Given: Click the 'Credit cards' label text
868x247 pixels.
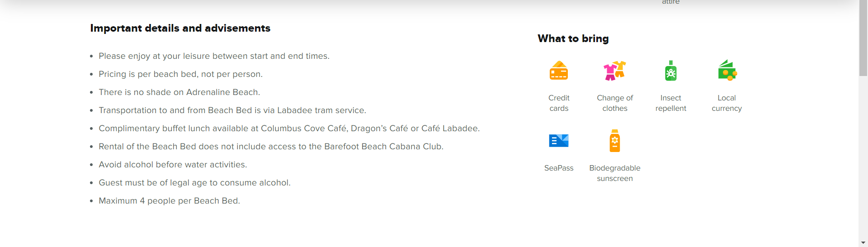Looking at the screenshot, I should pyautogui.click(x=559, y=103).
